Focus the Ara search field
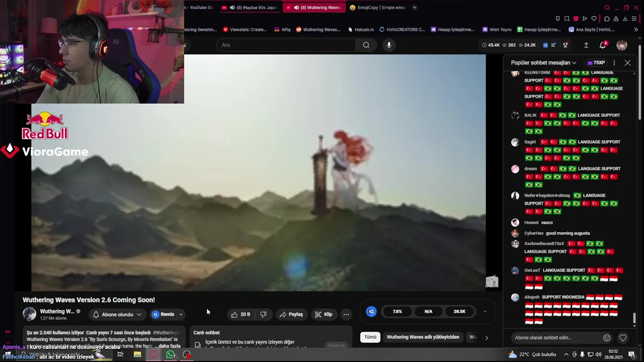The height and width of the screenshot is (362, 644). pos(287,45)
